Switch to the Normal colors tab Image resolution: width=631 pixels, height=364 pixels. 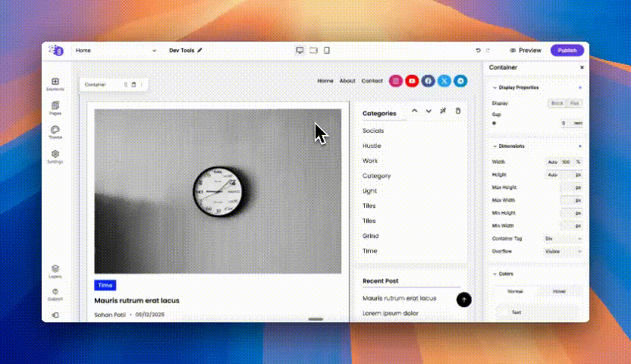pyautogui.click(x=515, y=291)
